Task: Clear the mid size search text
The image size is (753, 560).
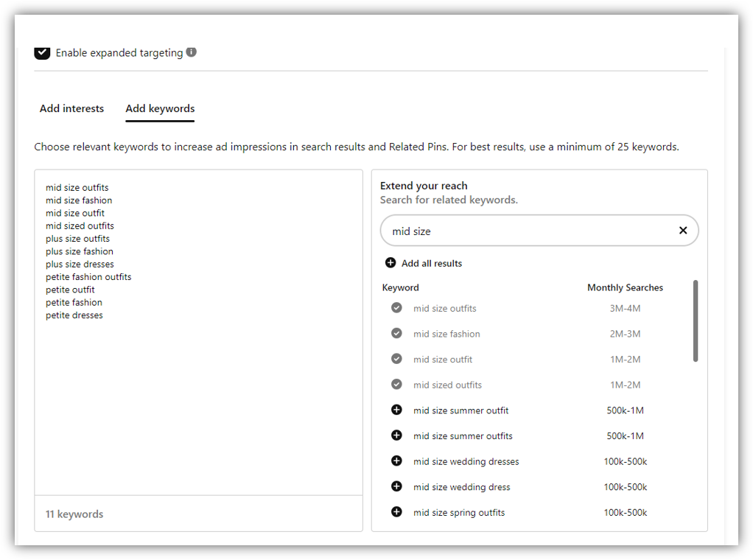Action: (682, 231)
